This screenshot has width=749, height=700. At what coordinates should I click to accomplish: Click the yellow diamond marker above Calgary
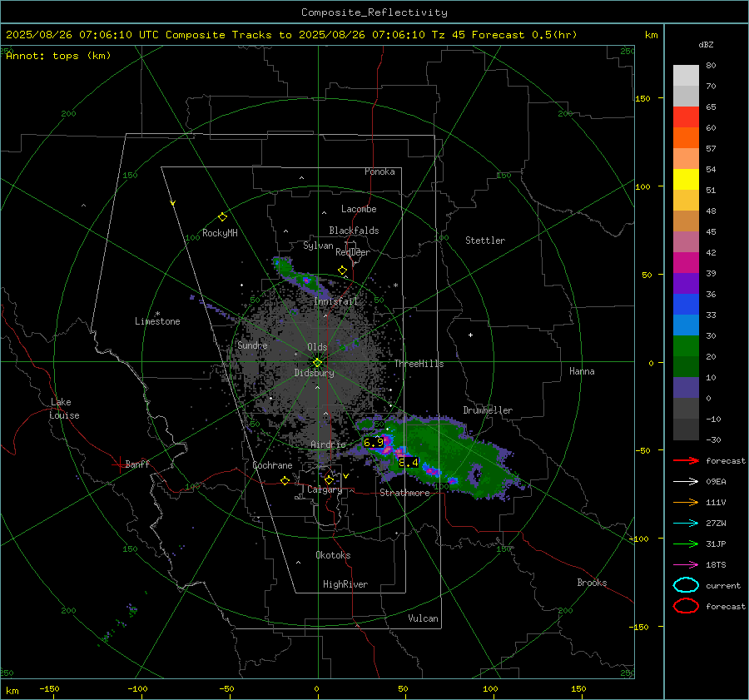(329, 479)
